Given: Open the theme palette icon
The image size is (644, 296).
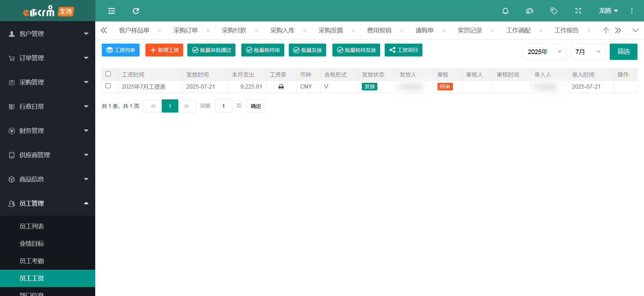Looking at the screenshot, I should (529, 11).
